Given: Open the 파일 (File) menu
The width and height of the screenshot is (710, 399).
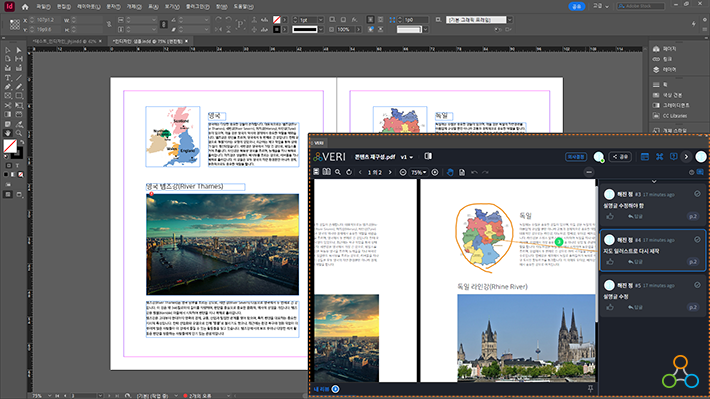Looking at the screenshot, I should [43, 7].
